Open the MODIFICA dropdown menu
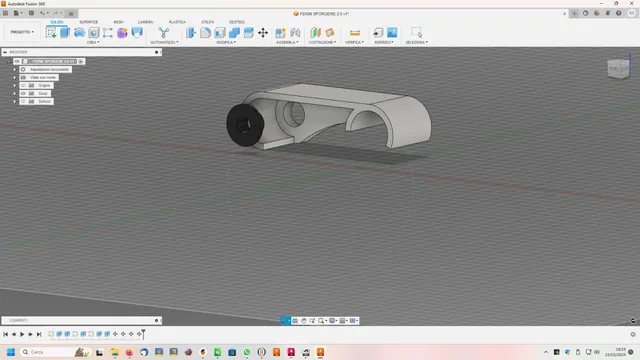 (226, 42)
